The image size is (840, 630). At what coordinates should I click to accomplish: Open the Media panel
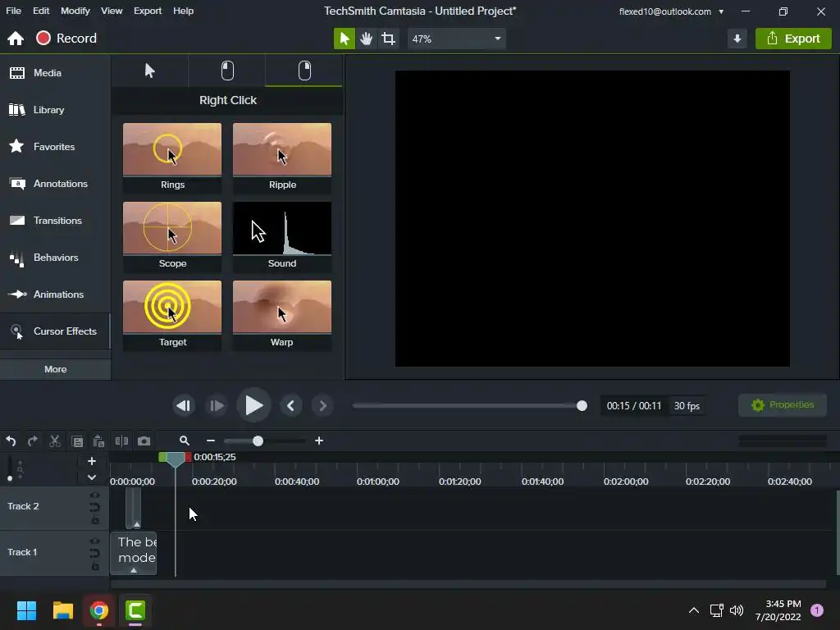(55, 73)
